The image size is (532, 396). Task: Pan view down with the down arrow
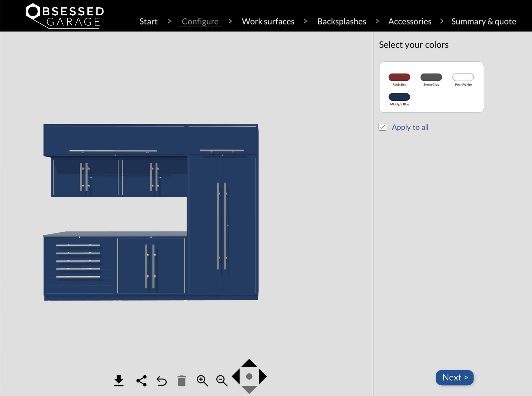249,390
